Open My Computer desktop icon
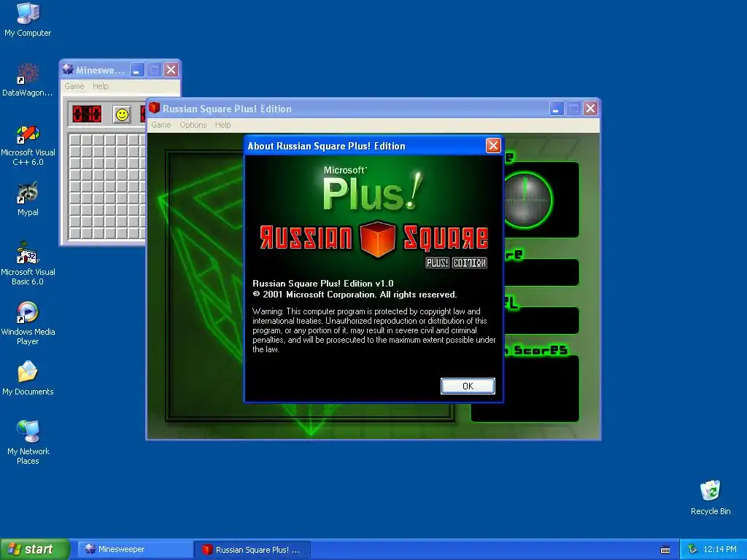The image size is (747, 560). 28,19
